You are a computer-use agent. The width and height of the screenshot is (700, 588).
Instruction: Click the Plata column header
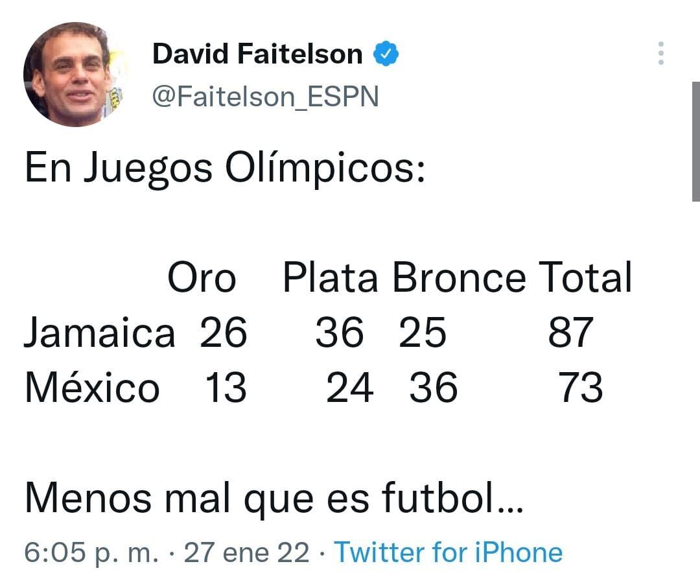331,279
